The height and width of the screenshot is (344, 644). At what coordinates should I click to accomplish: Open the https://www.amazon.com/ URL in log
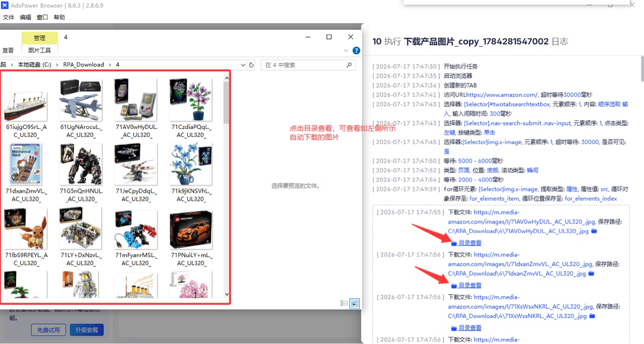[502, 95]
